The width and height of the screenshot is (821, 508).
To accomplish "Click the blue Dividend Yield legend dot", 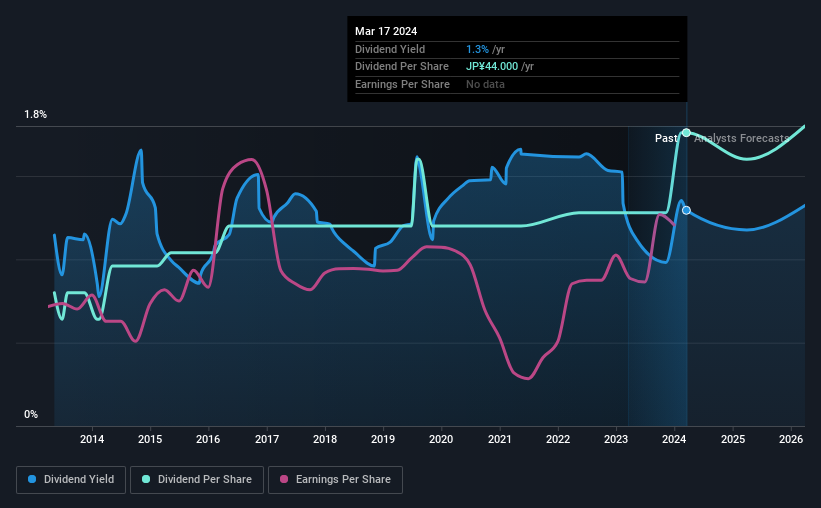I will pyautogui.click(x=32, y=479).
